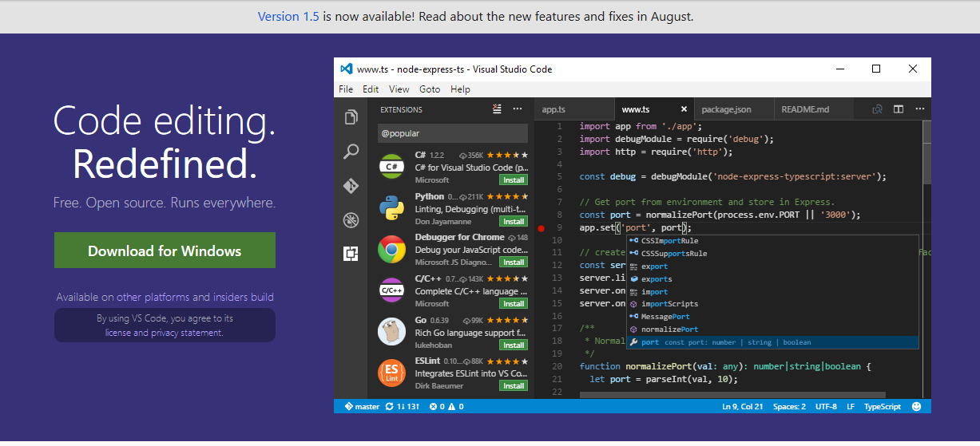Install the ESLint extension

[x=514, y=385]
